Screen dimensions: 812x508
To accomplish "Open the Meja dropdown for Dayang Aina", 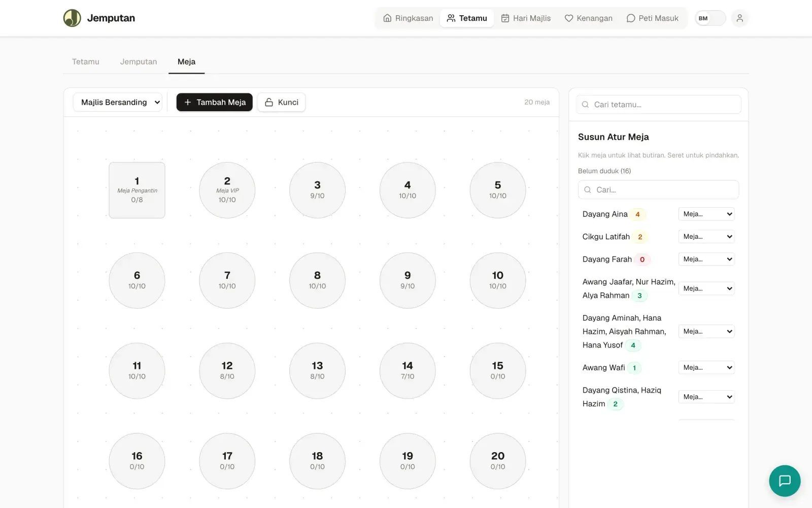I will pyautogui.click(x=706, y=214).
